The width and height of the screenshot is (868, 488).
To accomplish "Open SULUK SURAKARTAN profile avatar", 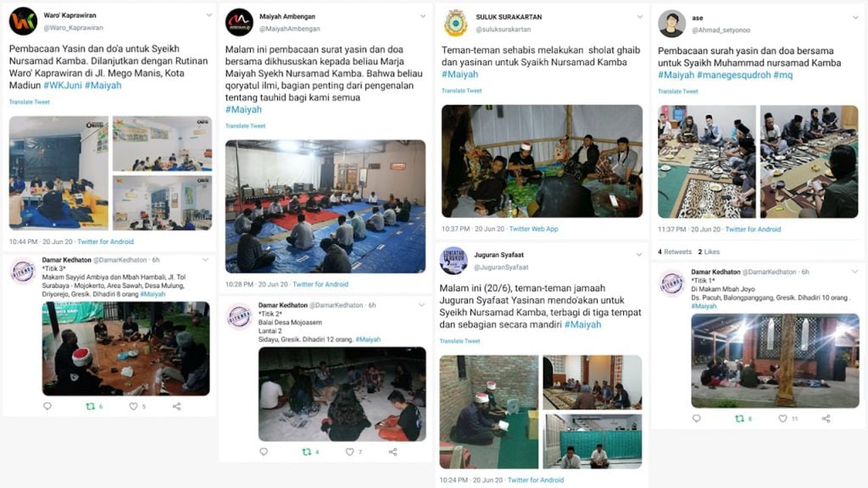I will [x=455, y=23].
